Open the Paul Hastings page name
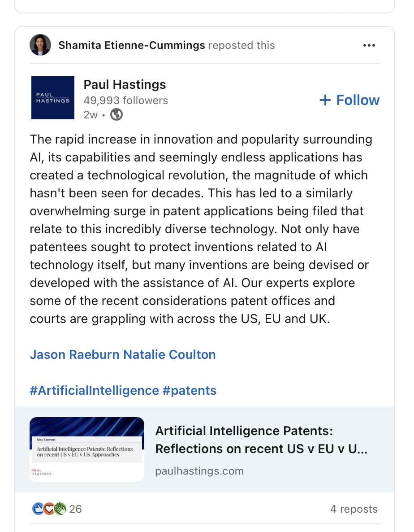This screenshot has height=532, width=414. click(125, 84)
